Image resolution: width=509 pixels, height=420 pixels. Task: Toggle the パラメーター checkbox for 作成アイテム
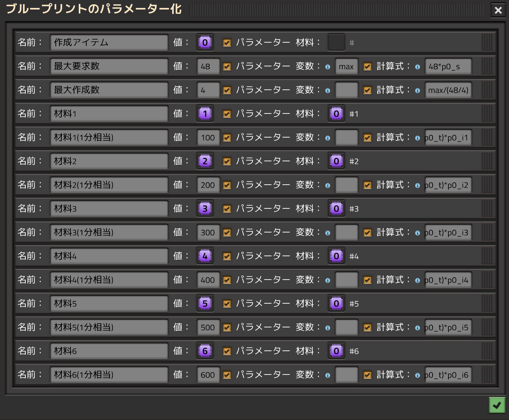coord(227,43)
